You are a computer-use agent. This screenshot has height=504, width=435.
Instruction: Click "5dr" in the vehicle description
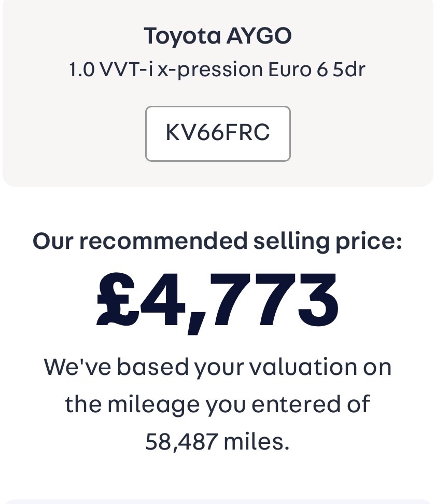[349, 69]
